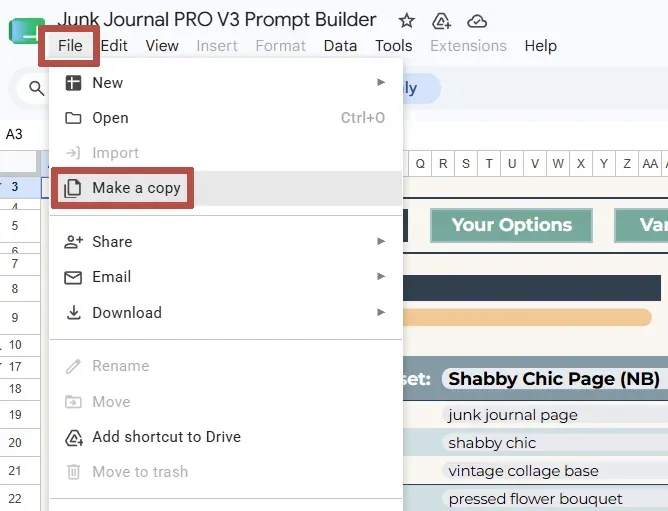This screenshot has height=511, width=668.
Task: Open the Help menu
Action: (x=541, y=46)
